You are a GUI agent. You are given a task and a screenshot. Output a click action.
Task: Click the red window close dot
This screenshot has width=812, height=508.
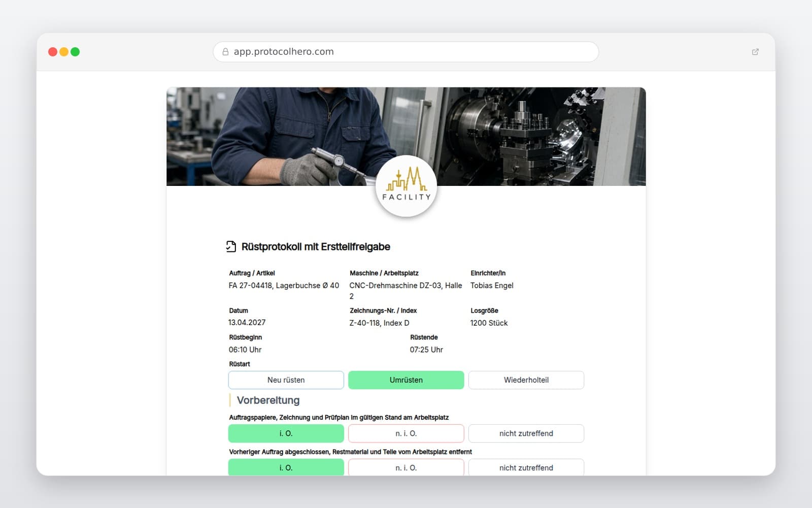(x=52, y=52)
